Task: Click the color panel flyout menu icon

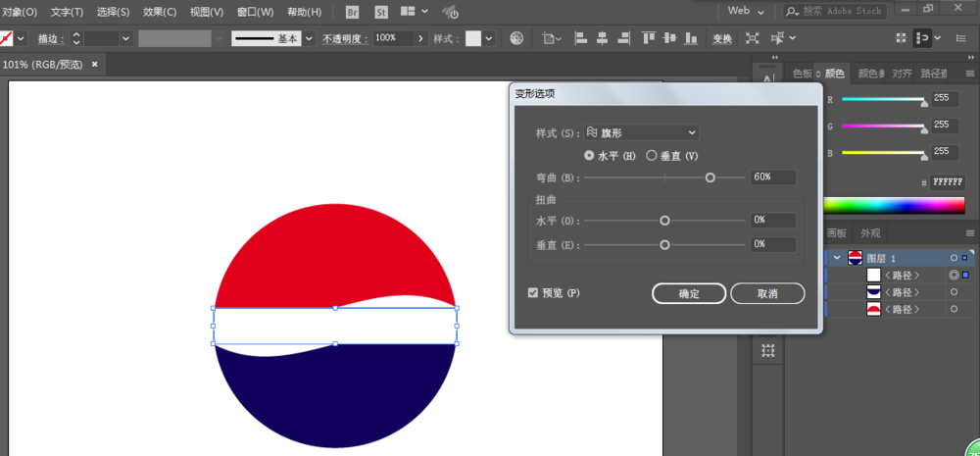Action: (970, 74)
